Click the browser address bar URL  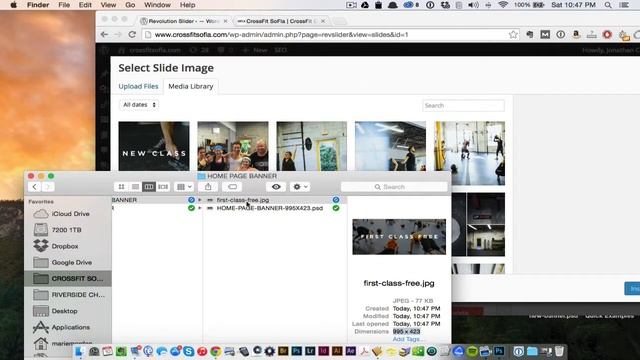(x=281, y=35)
